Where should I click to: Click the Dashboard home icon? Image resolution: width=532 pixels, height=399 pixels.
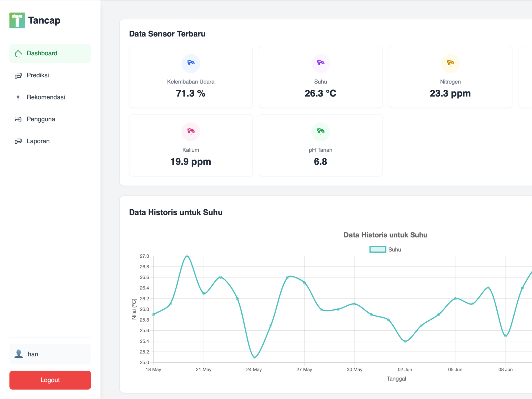(18, 53)
